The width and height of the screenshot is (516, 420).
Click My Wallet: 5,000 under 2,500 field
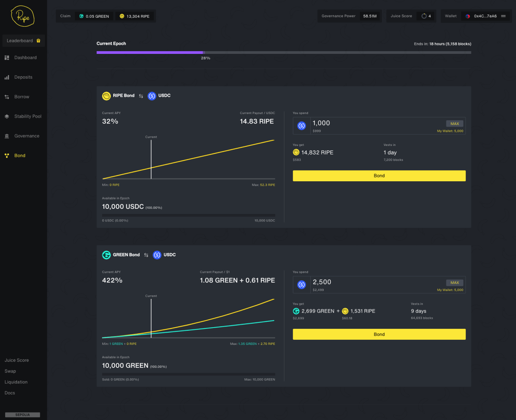pos(450,290)
